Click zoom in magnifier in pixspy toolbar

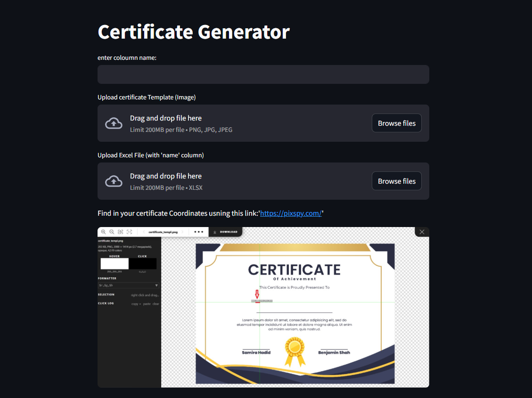[x=104, y=232]
